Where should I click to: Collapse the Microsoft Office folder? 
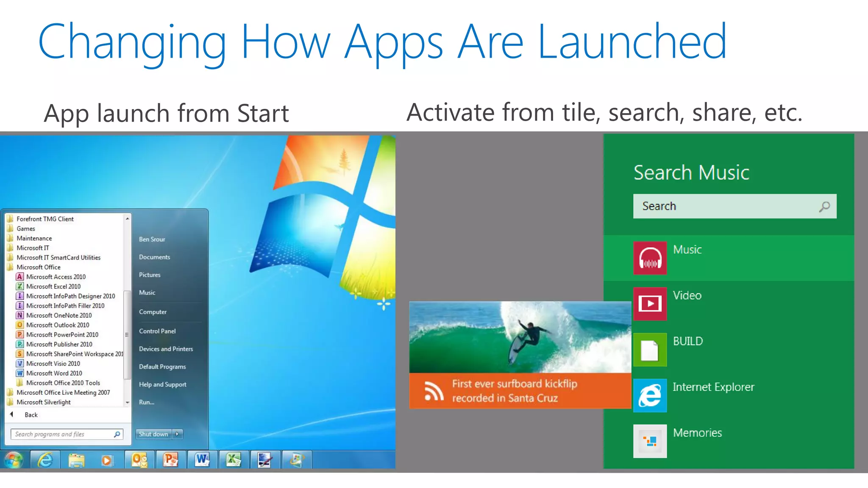click(x=38, y=267)
